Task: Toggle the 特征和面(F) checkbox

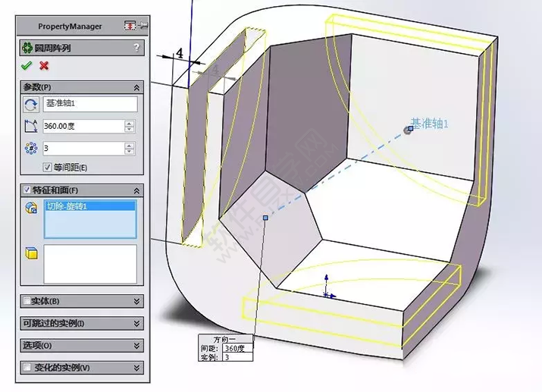Action: 27,190
